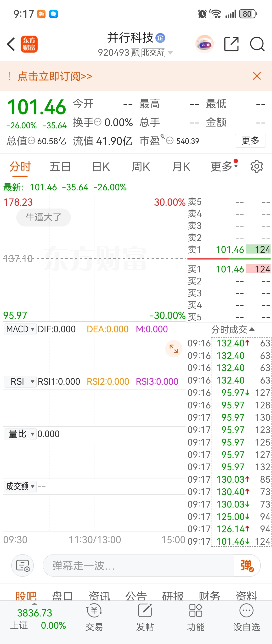Viewport: 272px width, 644px height.
Task: Select the 财务 tab
Action: (x=210, y=596)
